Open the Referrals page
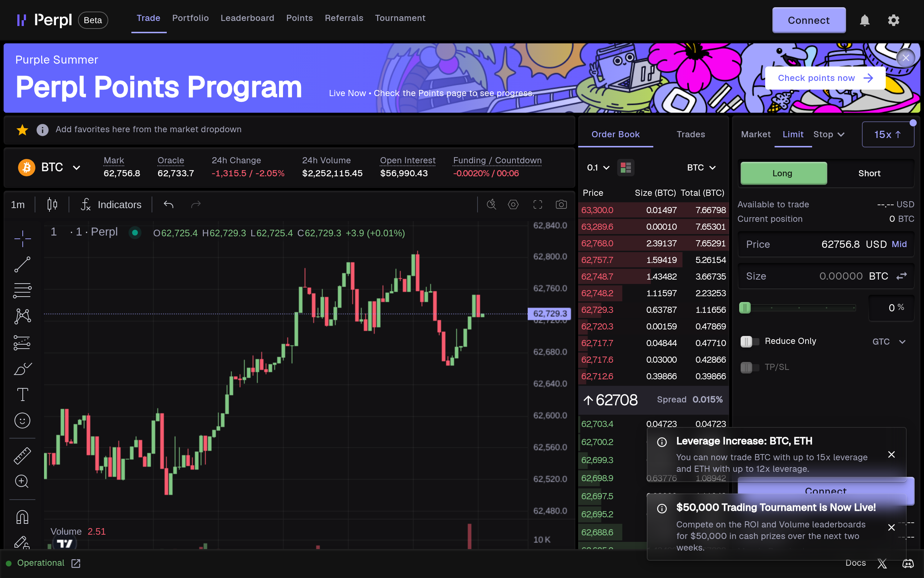The width and height of the screenshot is (924, 578). click(344, 18)
